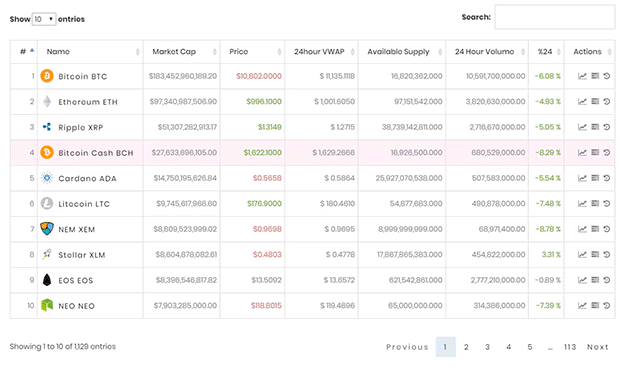Click the list details icon in EOS EOS row
This screenshot has height=374, width=620.
pos(595,280)
